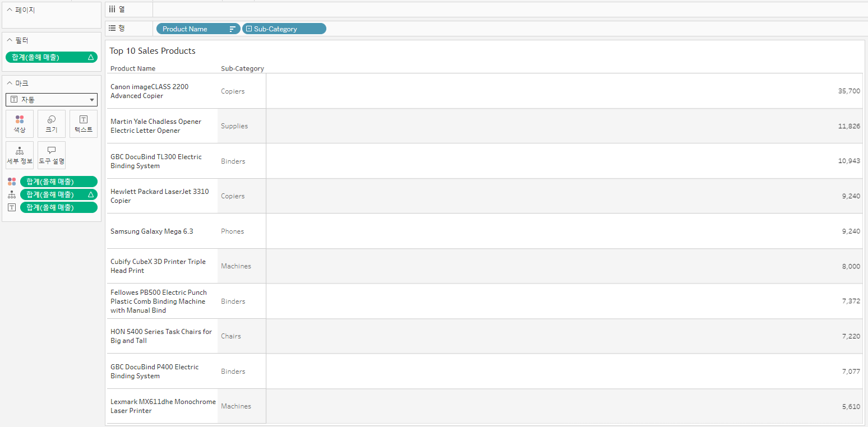Select GBC DocuBind P400 Electric Binding System
The height and width of the screenshot is (427, 868).
click(x=155, y=372)
